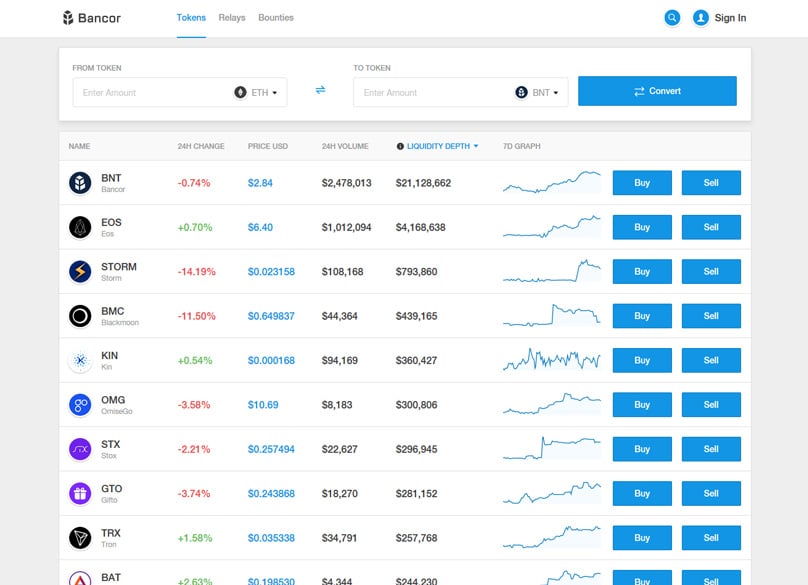Image resolution: width=808 pixels, height=585 pixels.
Task: Buy KIN token
Action: click(642, 360)
